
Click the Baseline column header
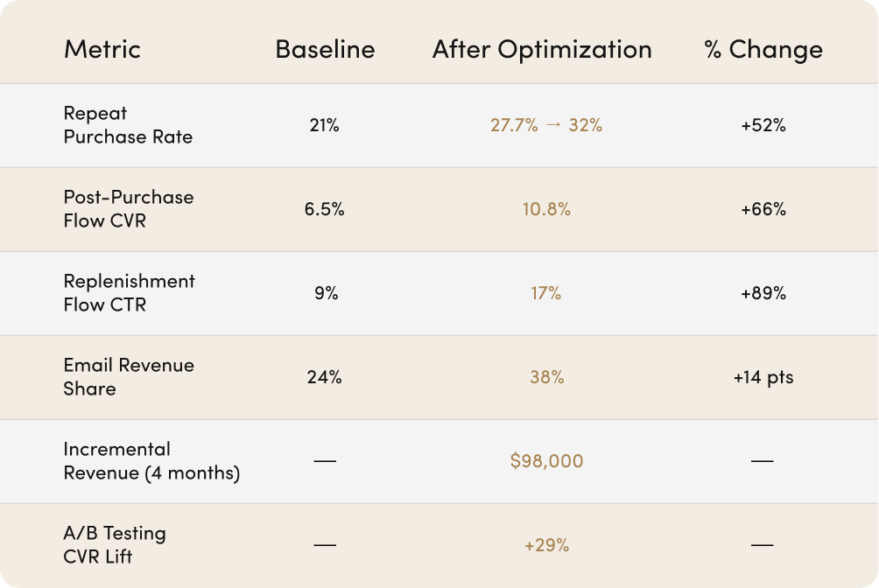pos(325,49)
